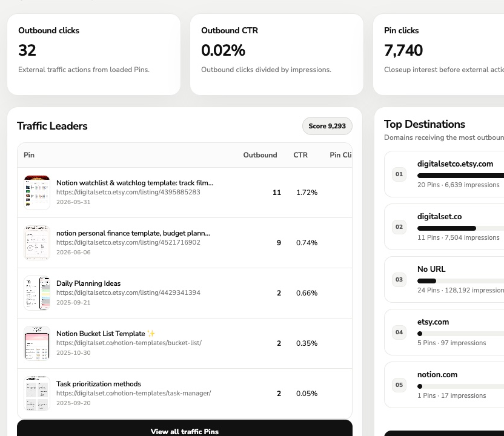Screen dimensions: 504x436
Task: Click the Notion watchlist pin thumbnail
Action: (37, 193)
